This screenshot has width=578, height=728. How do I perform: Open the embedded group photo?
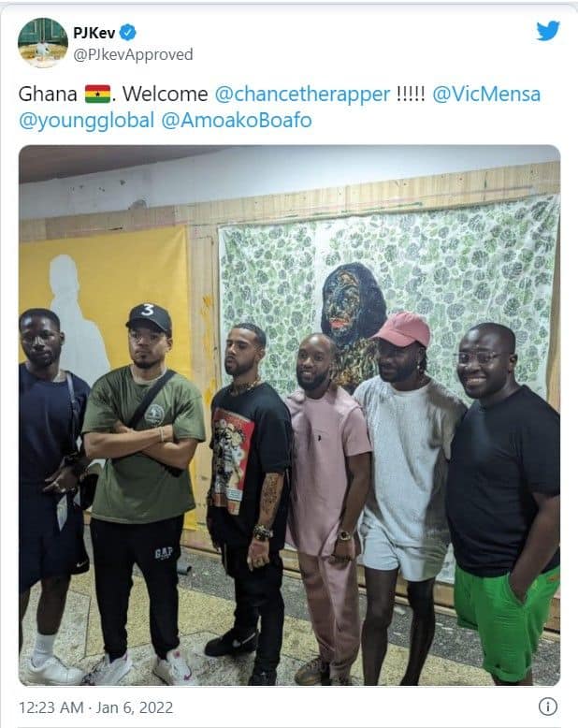coord(289,415)
